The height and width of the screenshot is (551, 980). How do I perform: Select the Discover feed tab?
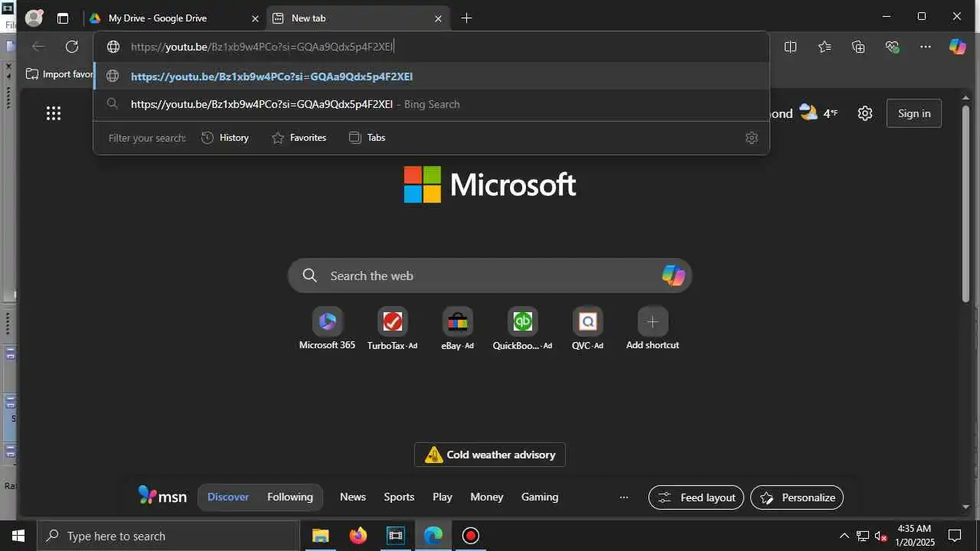pos(228,497)
